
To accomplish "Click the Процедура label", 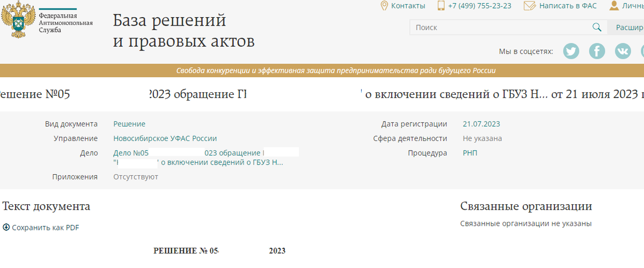I will [x=427, y=153].
